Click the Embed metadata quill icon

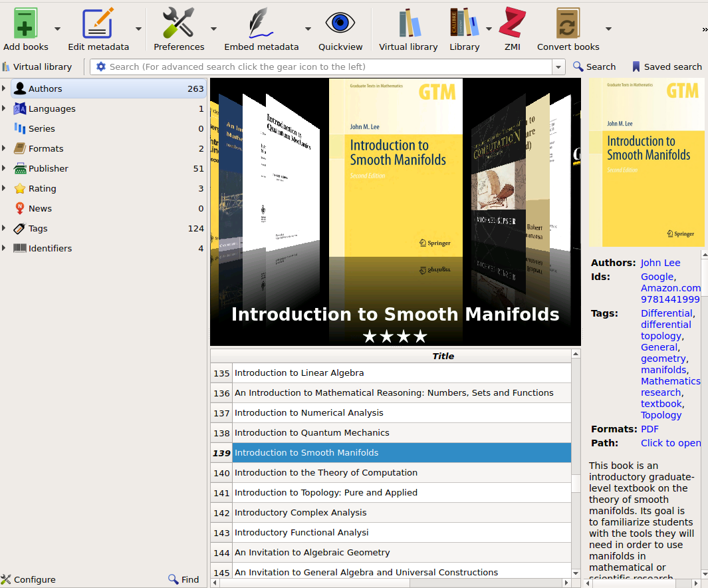point(261,23)
